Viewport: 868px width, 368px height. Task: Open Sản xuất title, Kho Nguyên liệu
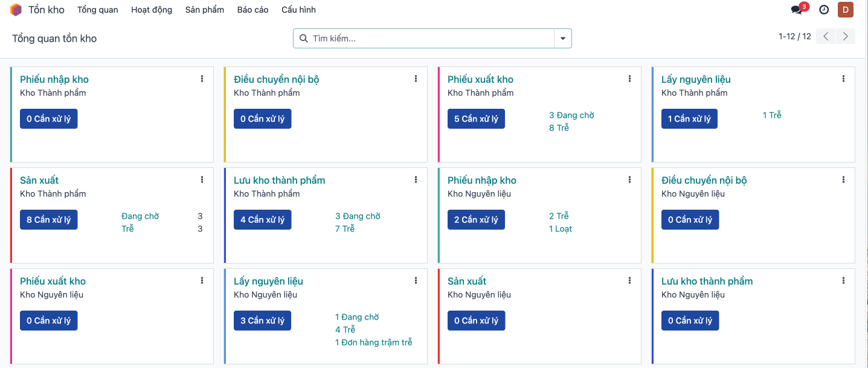(x=467, y=281)
